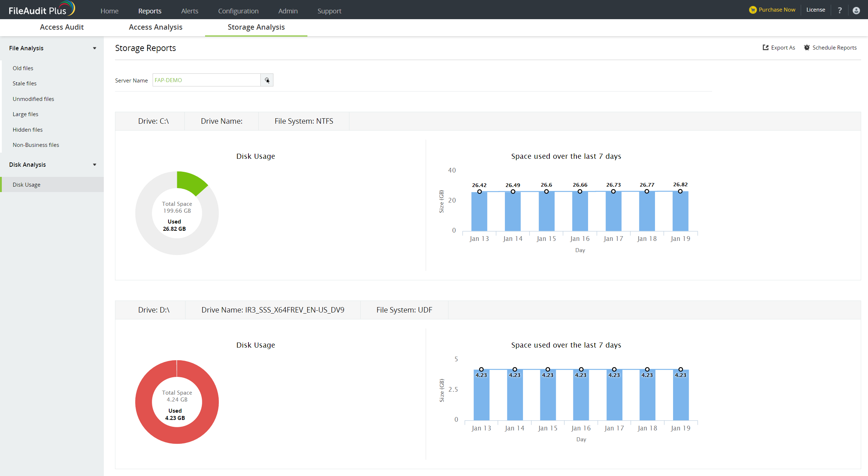
Task: Click the Server Name FAP-DEMO field
Action: (206, 80)
